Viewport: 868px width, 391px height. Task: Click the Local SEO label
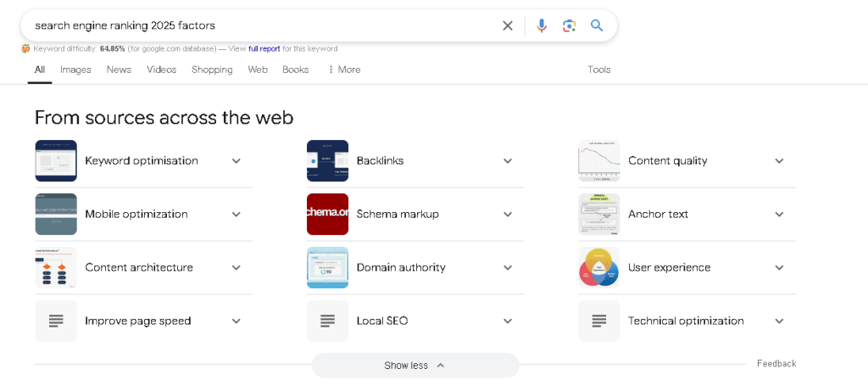(x=382, y=321)
